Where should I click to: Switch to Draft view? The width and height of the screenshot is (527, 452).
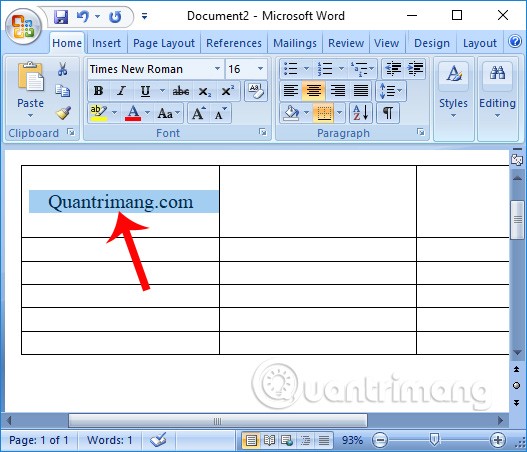324,440
